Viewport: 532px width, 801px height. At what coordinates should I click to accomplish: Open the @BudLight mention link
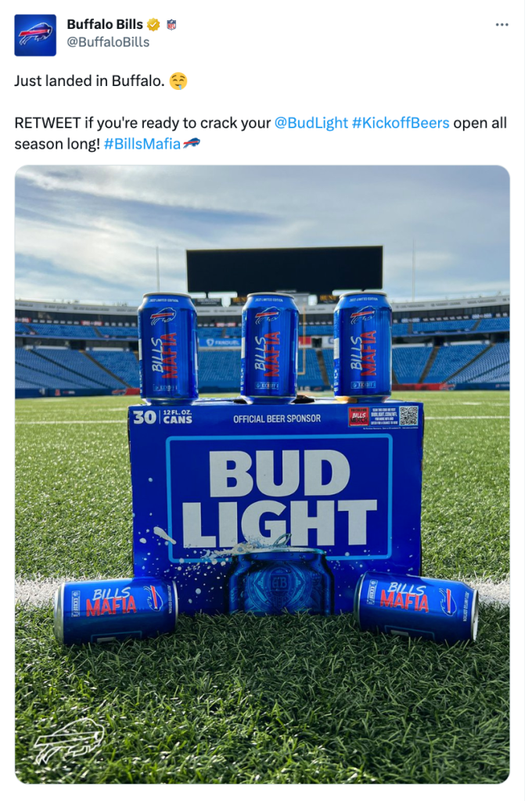[x=311, y=123]
